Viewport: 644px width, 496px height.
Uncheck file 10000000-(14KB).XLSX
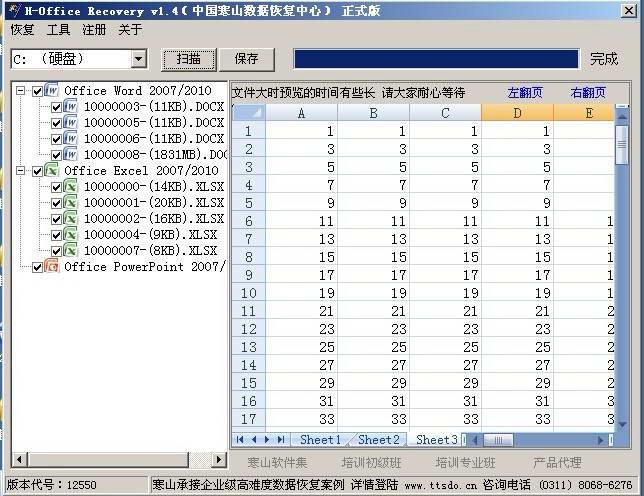click(56, 188)
